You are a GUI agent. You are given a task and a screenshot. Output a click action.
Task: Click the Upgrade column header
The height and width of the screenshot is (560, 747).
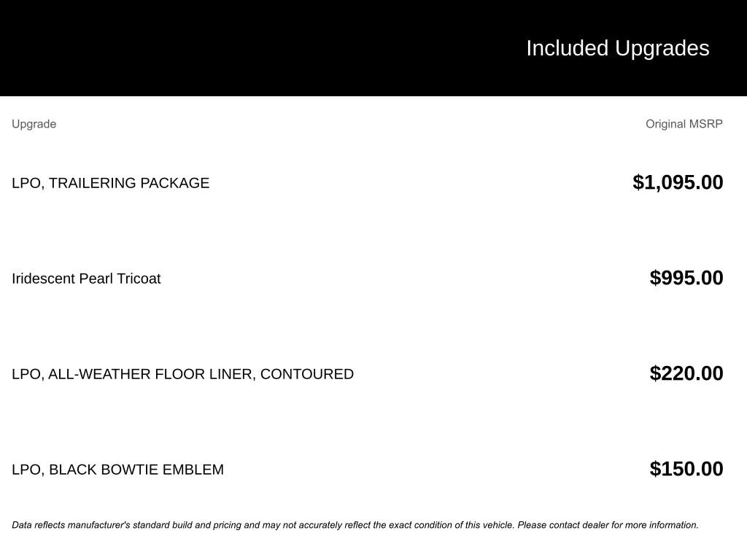pyautogui.click(x=34, y=124)
